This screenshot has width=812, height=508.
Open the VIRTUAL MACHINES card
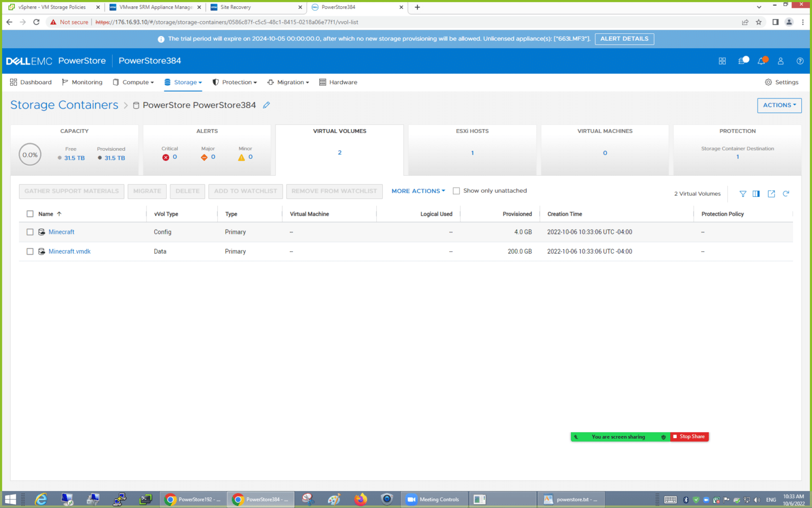click(x=605, y=150)
